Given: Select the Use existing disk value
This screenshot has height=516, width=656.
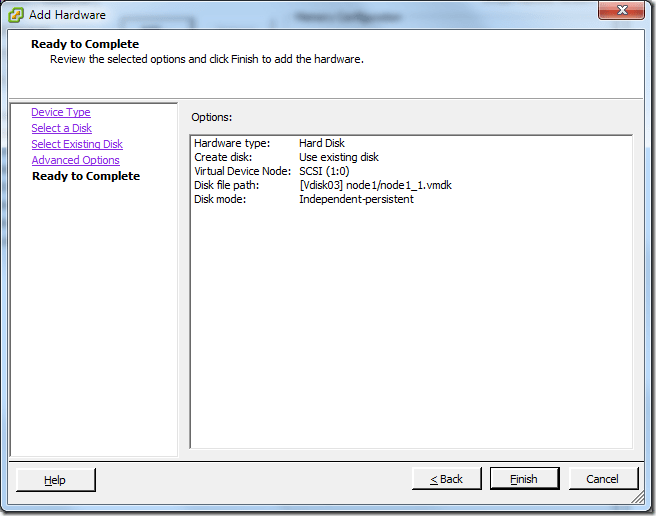Looking at the screenshot, I should point(339,157).
